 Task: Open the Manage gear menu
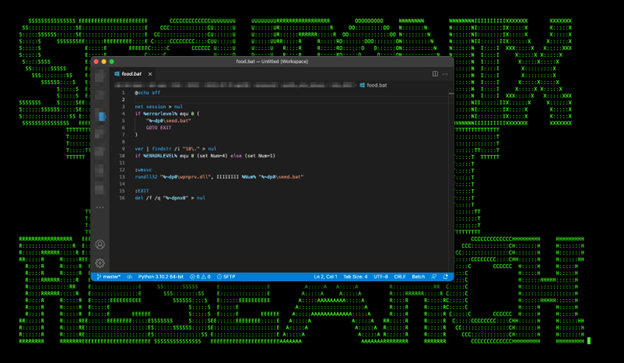100,263
